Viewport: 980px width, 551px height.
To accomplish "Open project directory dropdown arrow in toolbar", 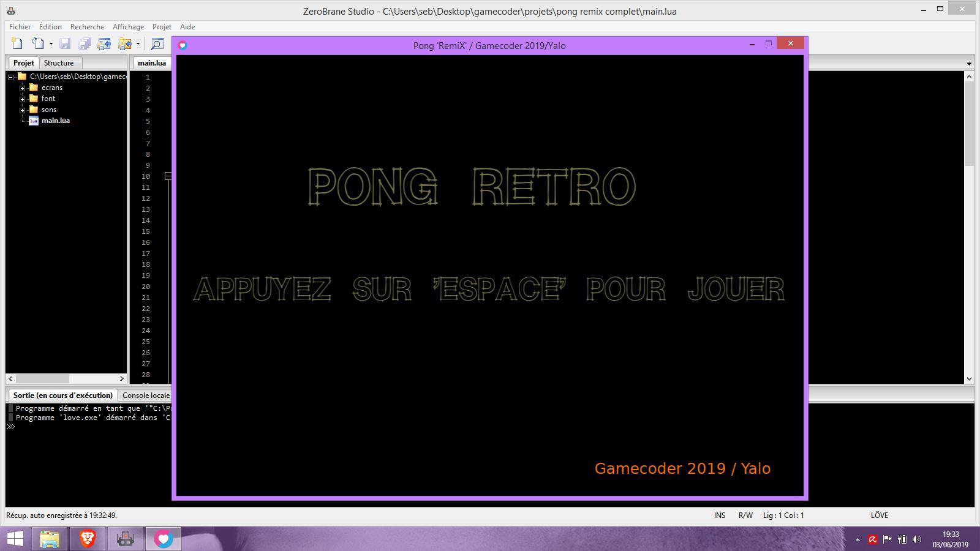I will [138, 44].
